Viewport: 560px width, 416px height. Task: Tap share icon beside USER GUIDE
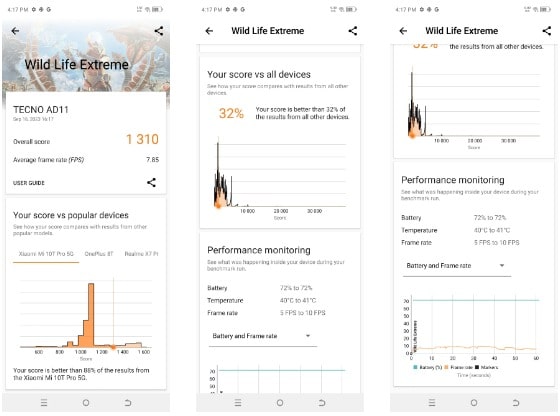151,182
